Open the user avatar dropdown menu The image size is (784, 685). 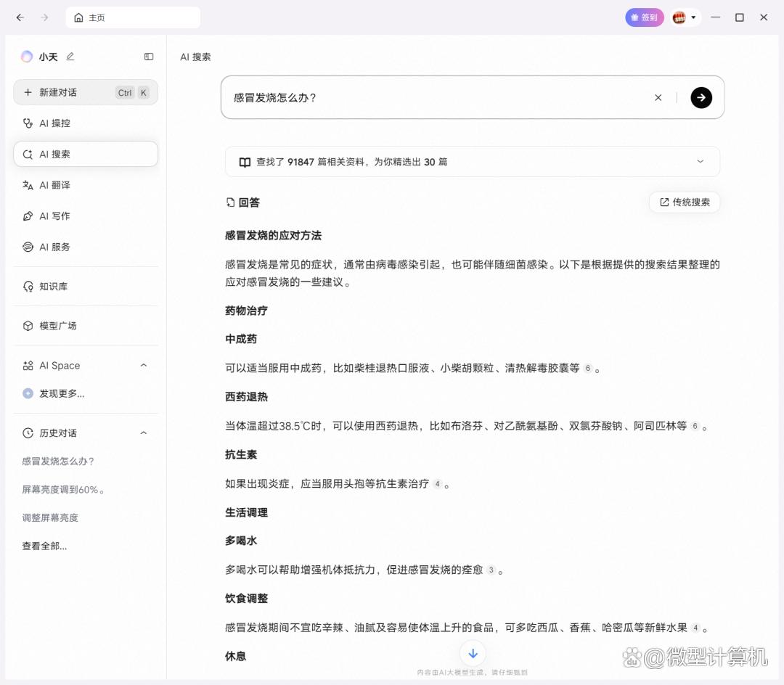point(685,17)
